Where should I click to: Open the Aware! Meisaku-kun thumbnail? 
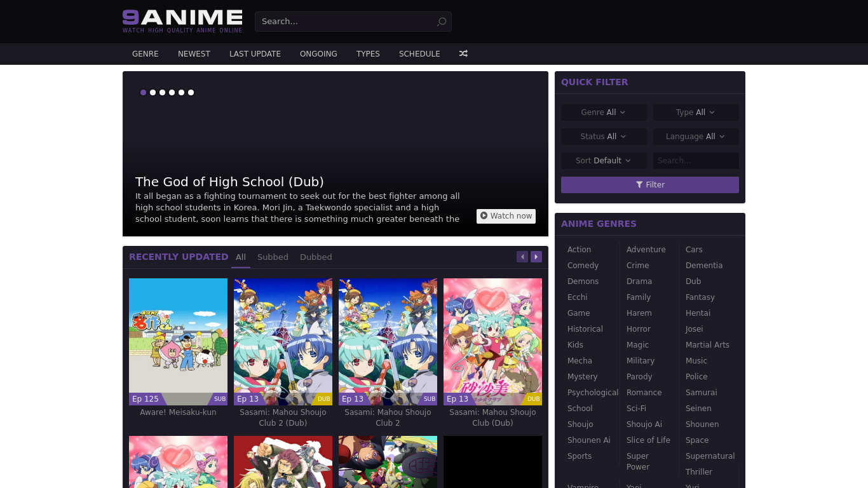point(178,341)
